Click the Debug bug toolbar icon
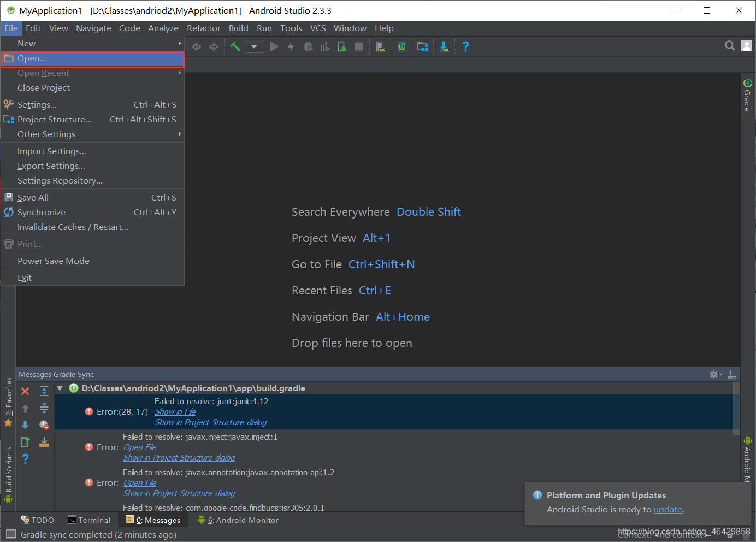Image resolution: width=756 pixels, height=542 pixels. click(308, 46)
